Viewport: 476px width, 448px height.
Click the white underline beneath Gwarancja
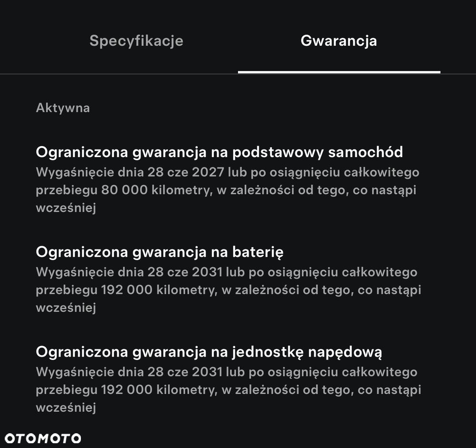(x=339, y=72)
